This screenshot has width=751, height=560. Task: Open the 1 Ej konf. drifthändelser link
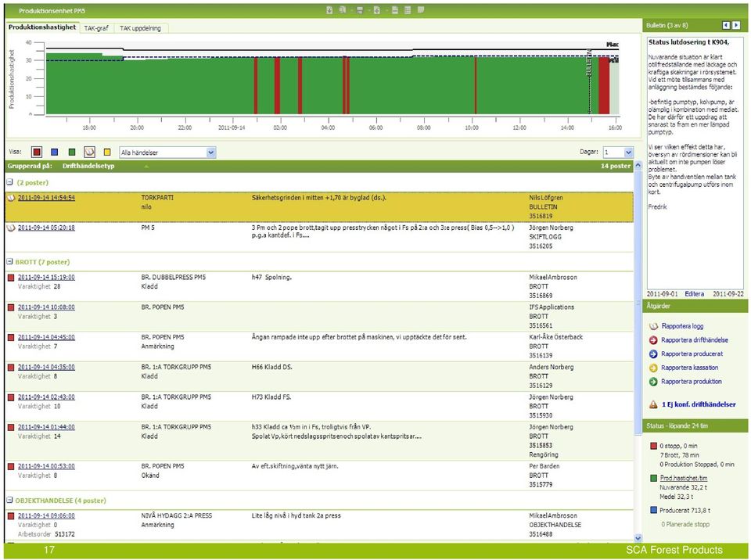(699, 405)
